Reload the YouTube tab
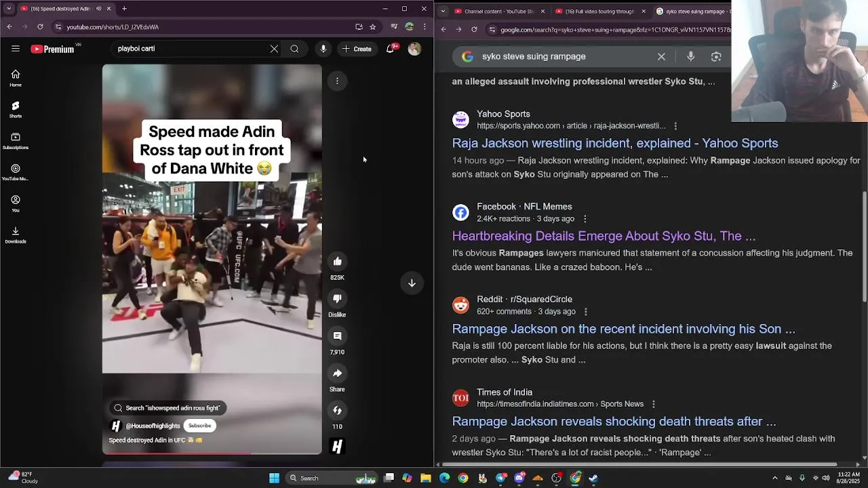This screenshot has height=488, width=868. pos(40,27)
